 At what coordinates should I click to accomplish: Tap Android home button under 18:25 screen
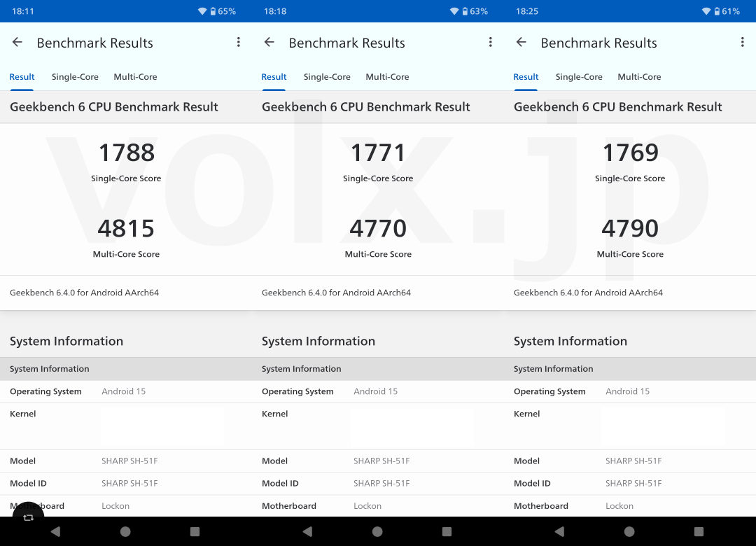pos(629,531)
